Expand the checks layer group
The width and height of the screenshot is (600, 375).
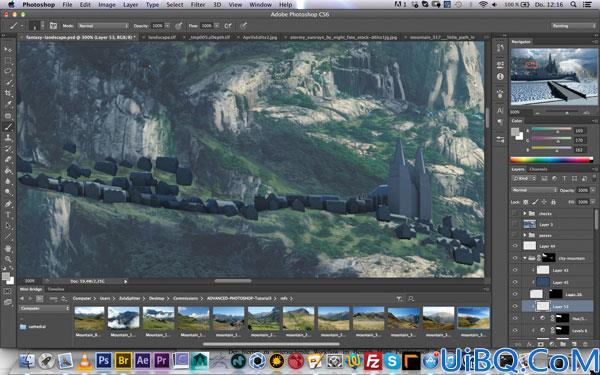[x=525, y=213]
